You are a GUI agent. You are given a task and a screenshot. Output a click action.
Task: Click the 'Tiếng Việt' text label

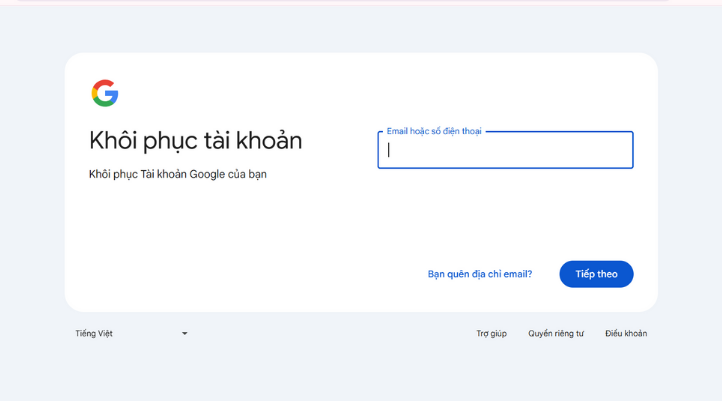point(94,333)
